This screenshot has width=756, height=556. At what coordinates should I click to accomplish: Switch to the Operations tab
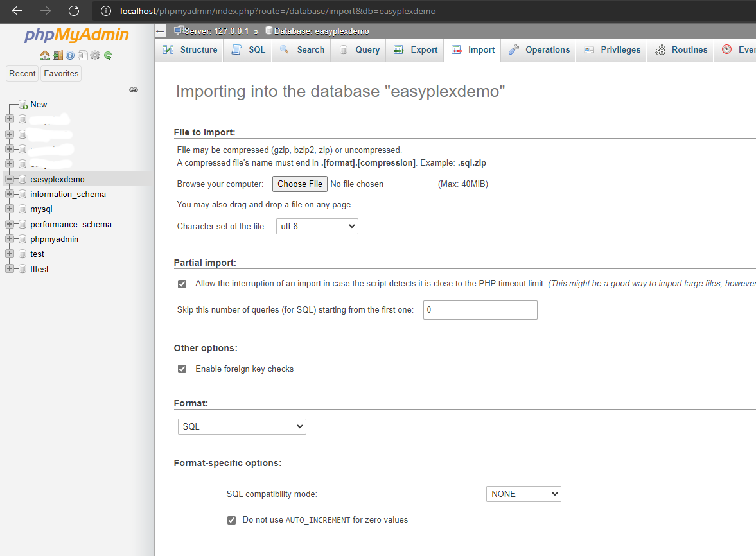point(540,50)
